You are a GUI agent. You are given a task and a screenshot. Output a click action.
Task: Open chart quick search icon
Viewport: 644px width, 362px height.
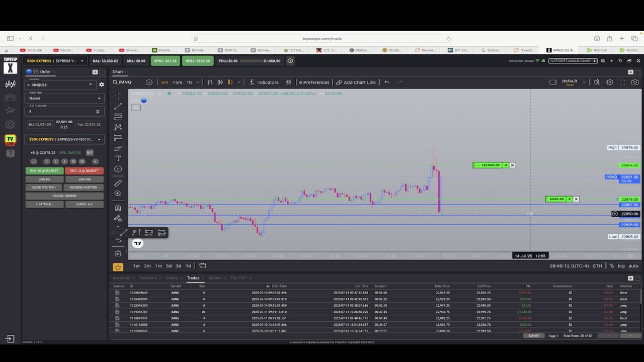(x=597, y=82)
